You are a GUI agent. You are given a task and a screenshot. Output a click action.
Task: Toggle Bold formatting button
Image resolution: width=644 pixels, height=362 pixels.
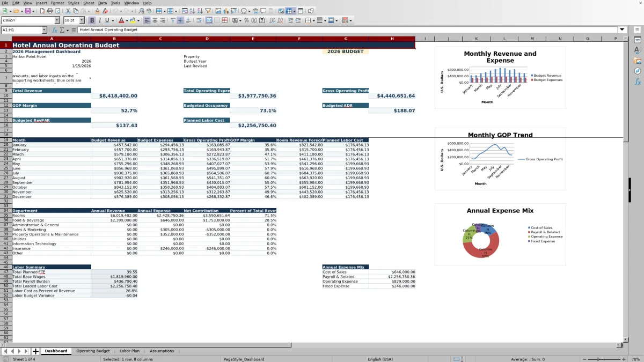pos(92,20)
